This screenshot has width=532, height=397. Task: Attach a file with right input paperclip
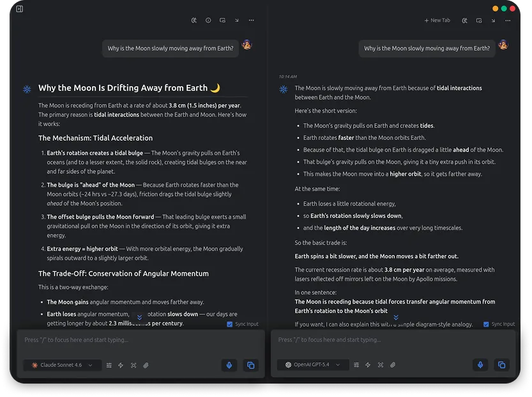coord(393,365)
